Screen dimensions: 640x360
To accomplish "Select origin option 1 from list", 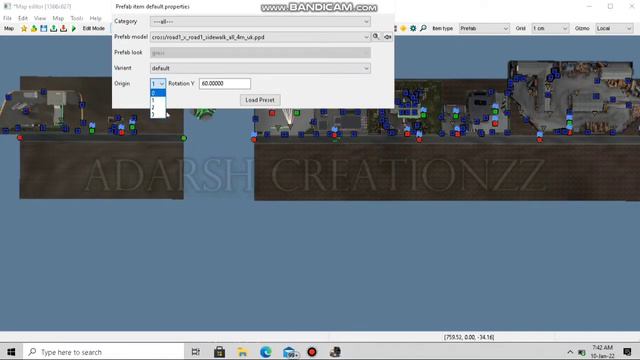I will (158, 100).
